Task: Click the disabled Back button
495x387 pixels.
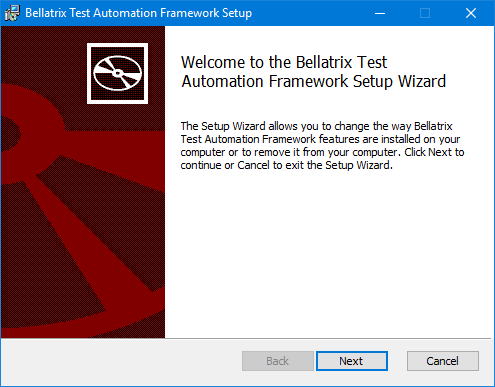Action: (278, 361)
